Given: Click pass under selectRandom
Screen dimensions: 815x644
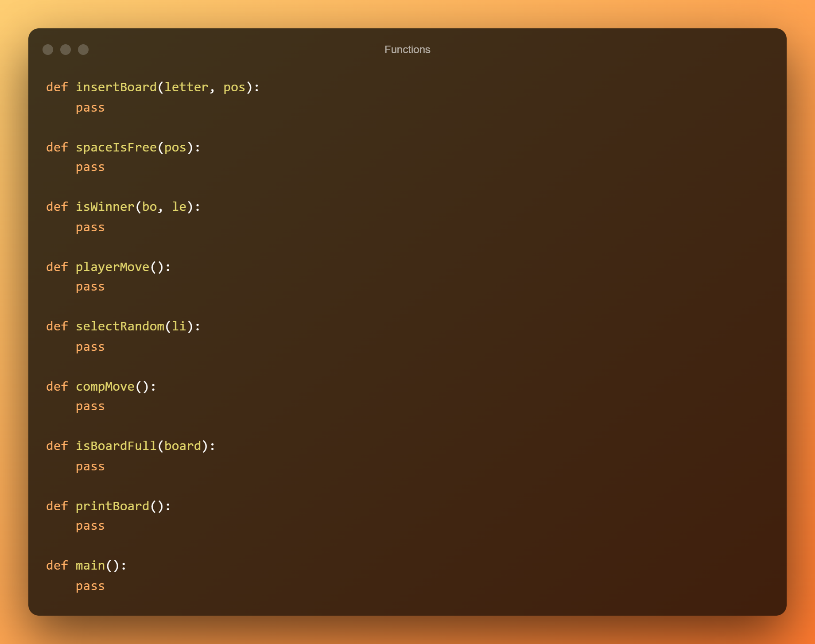Looking at the screenshot, I should pos(90,347).
